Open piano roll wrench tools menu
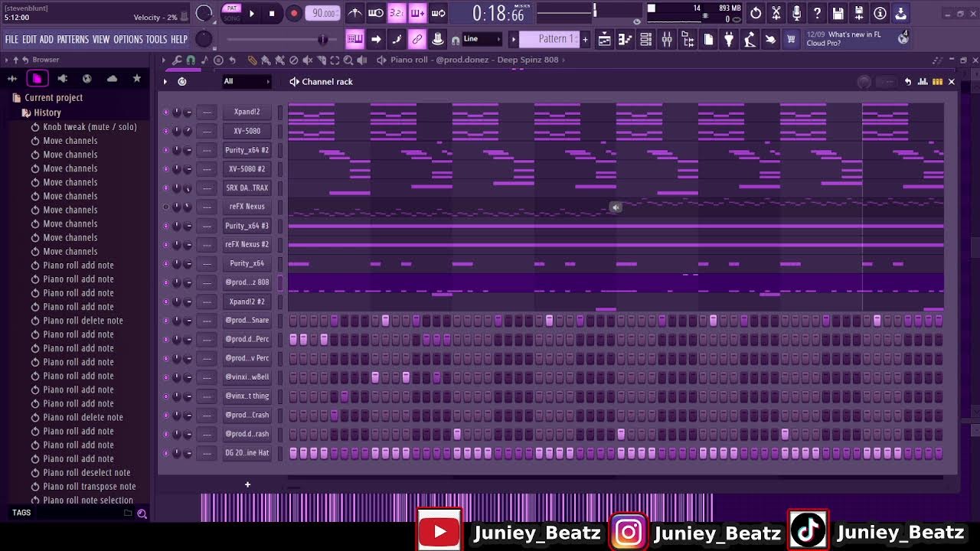The image size is (980, 551). tap(177, 60)
